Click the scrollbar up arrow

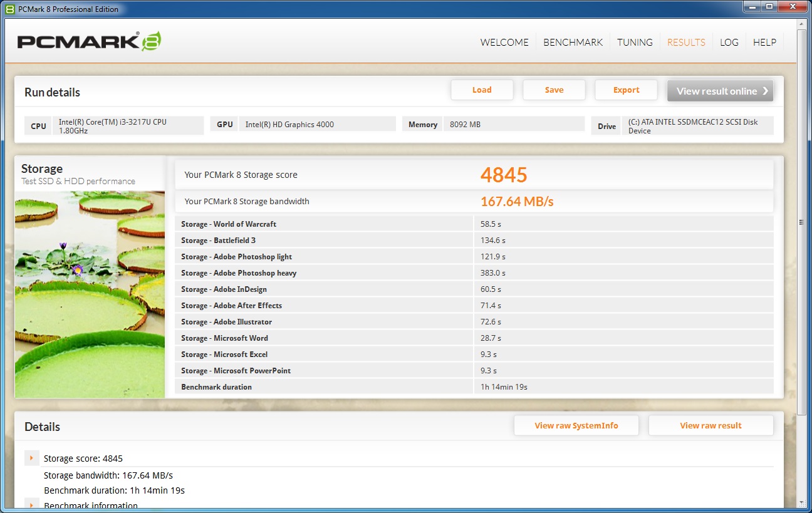pyautogui.click(x=801, y=24)
